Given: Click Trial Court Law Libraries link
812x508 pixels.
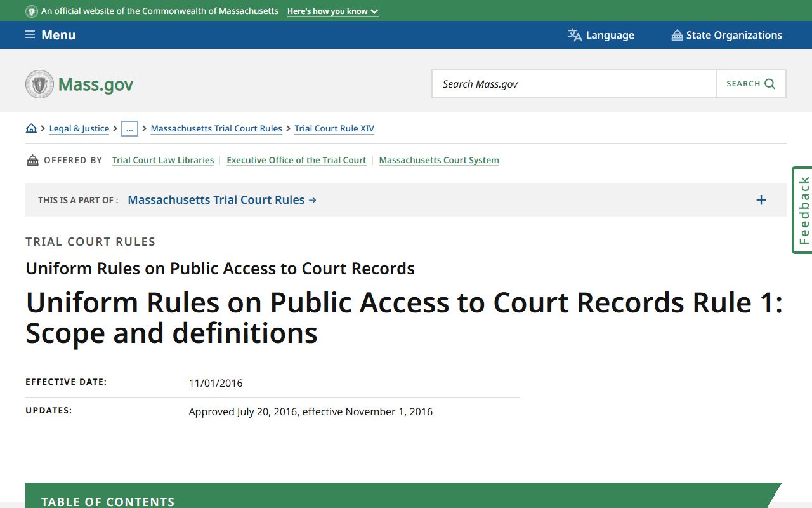Looking at the screenshot, I should coord(163,160).
